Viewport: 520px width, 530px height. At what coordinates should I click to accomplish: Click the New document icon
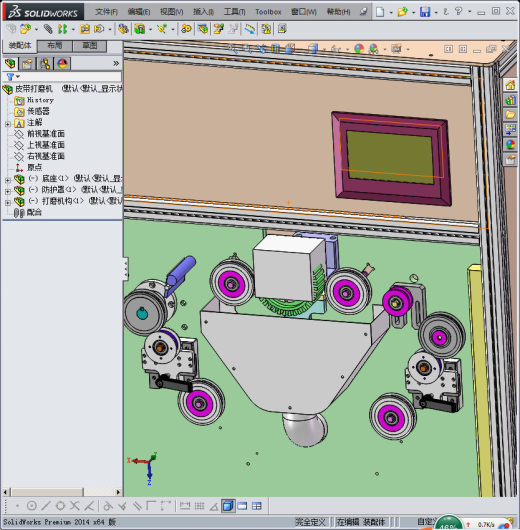(x=380, y=12)
